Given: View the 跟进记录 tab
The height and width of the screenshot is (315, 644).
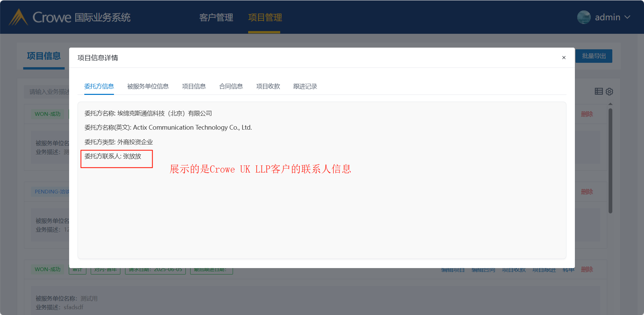Looking at the screenshot, I should (305, 86).
